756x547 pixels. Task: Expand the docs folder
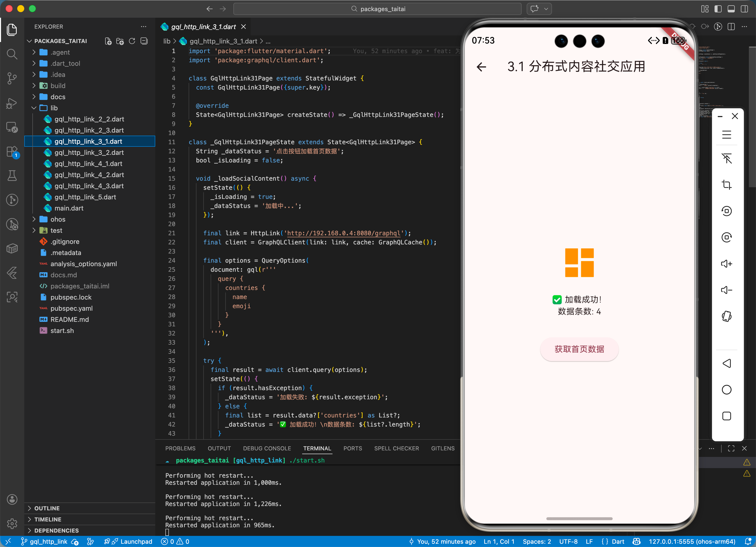point(58,97)
